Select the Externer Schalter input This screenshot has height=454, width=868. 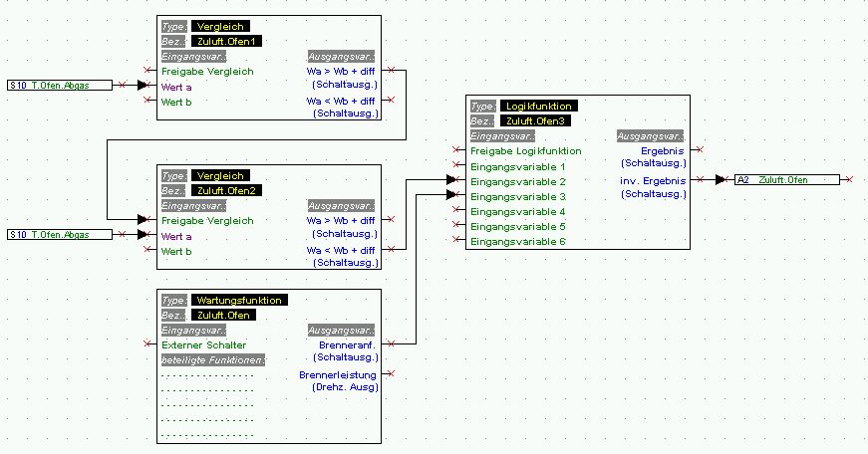click(x=203, y=345)
